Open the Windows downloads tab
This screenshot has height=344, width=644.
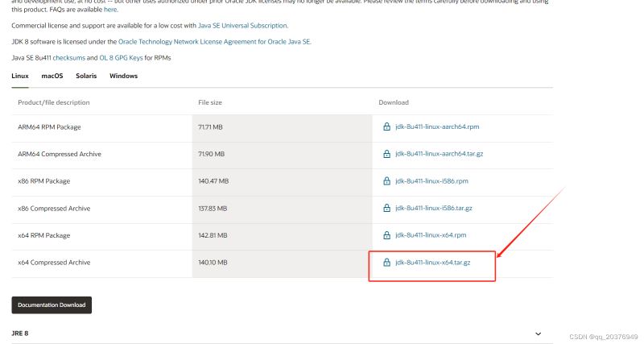[123, 76]
